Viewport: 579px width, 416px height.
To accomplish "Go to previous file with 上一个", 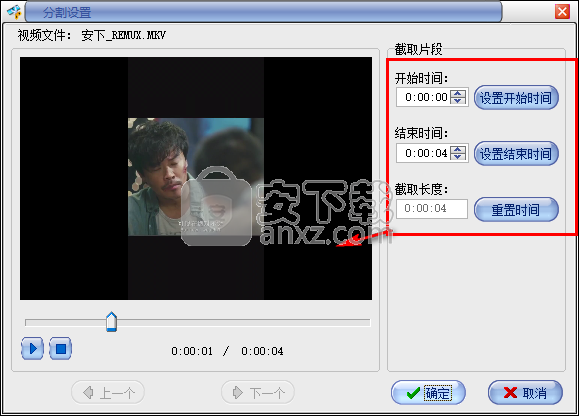I will pos(108,392).
